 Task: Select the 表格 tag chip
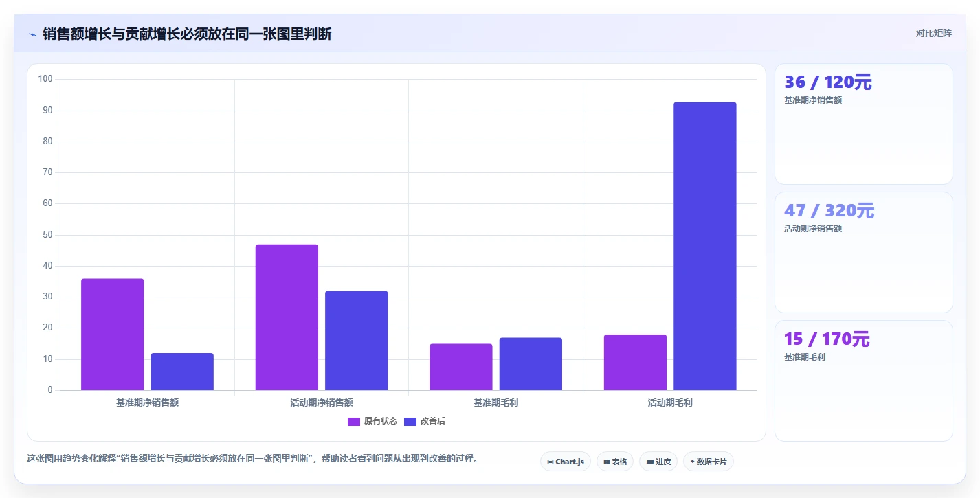(x=615, y=462)
